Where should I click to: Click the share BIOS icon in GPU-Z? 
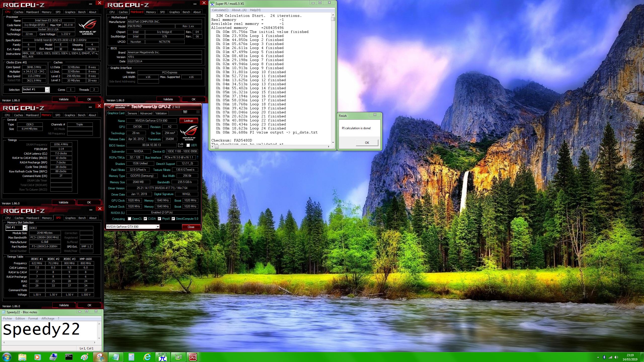[x=181, y=145]
